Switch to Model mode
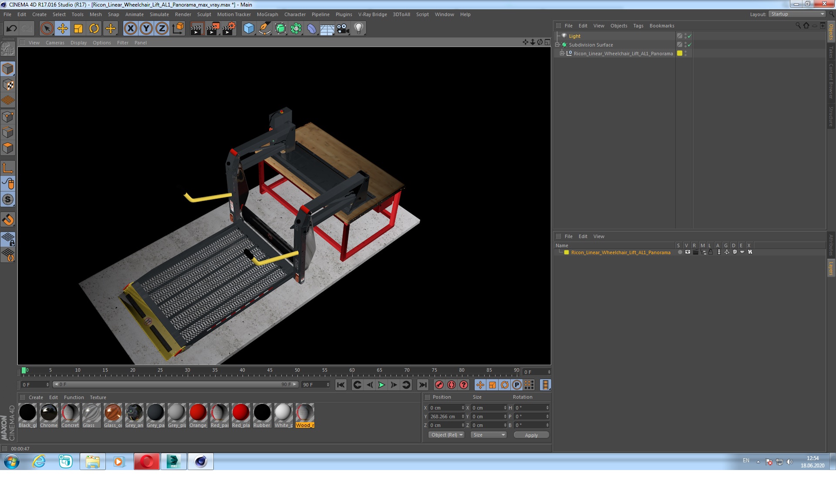The image size is (836, 504). click(x=8, y=69)
